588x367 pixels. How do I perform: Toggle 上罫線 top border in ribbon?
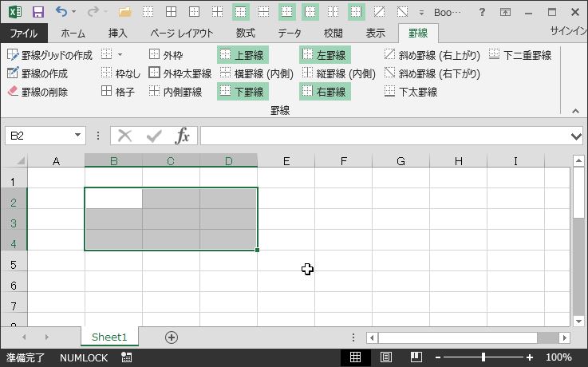(x=243, y=55)
